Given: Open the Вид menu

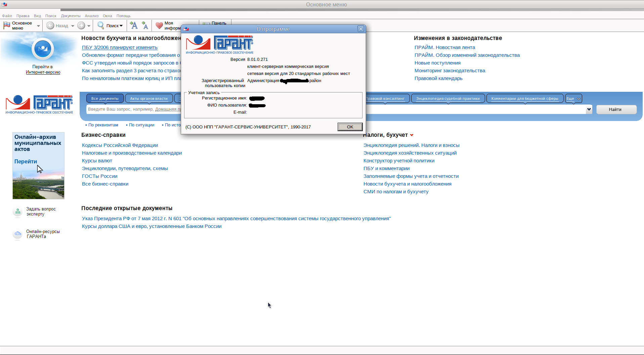Looking at the screenshot, I should tap(37, 16).
